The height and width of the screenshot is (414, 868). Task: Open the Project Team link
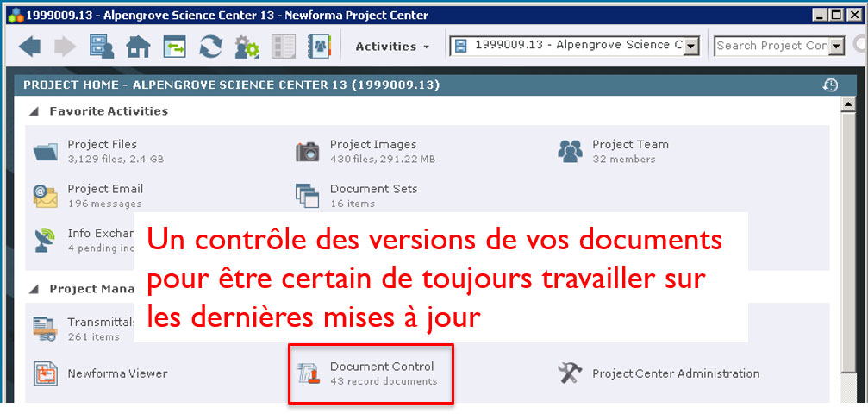630,145
